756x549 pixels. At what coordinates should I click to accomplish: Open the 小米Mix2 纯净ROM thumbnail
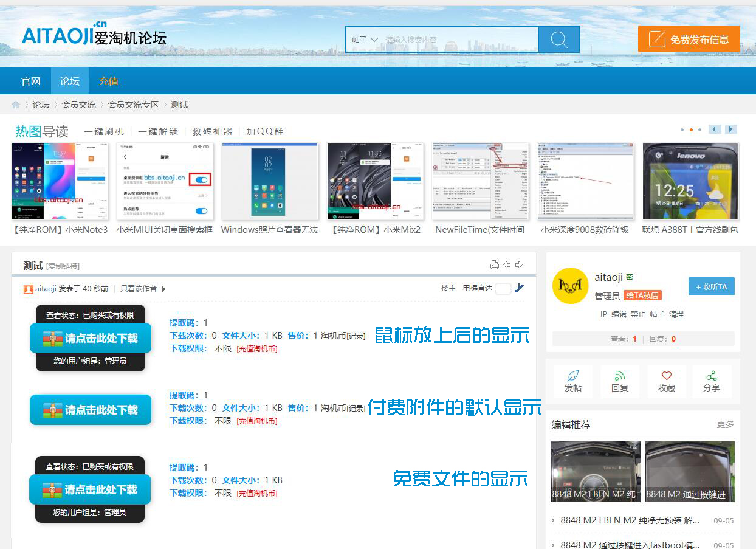[375, 181]
